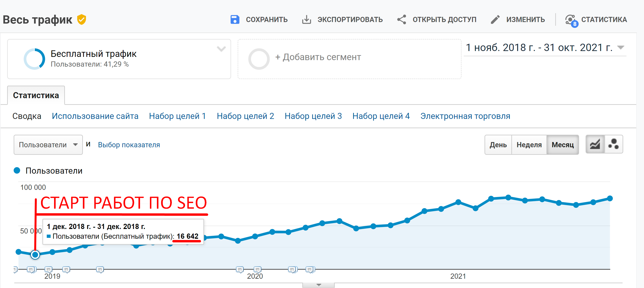This screenshot has height=288, width=644.
Task: Click the Пользователи legend label
Action: 54,171
